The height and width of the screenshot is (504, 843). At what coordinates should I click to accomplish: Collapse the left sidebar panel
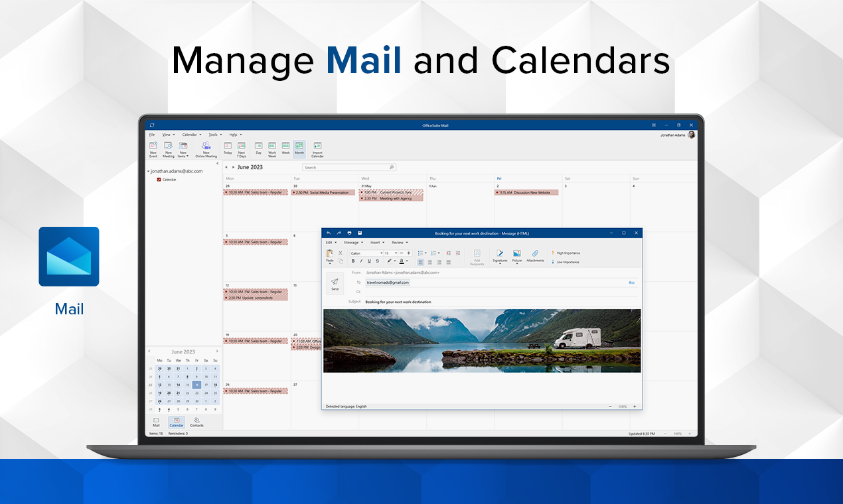point(218,163)
